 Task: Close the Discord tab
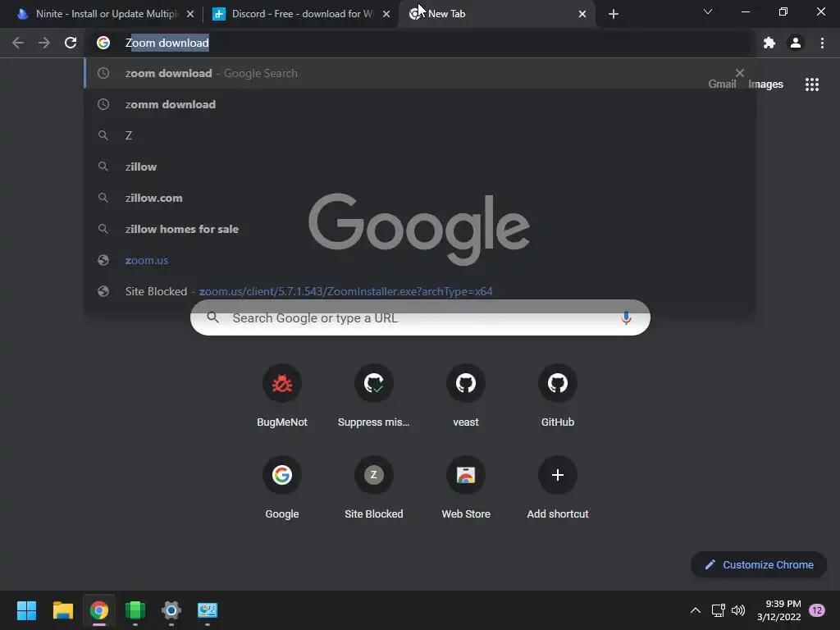click(x=386, y=14)
